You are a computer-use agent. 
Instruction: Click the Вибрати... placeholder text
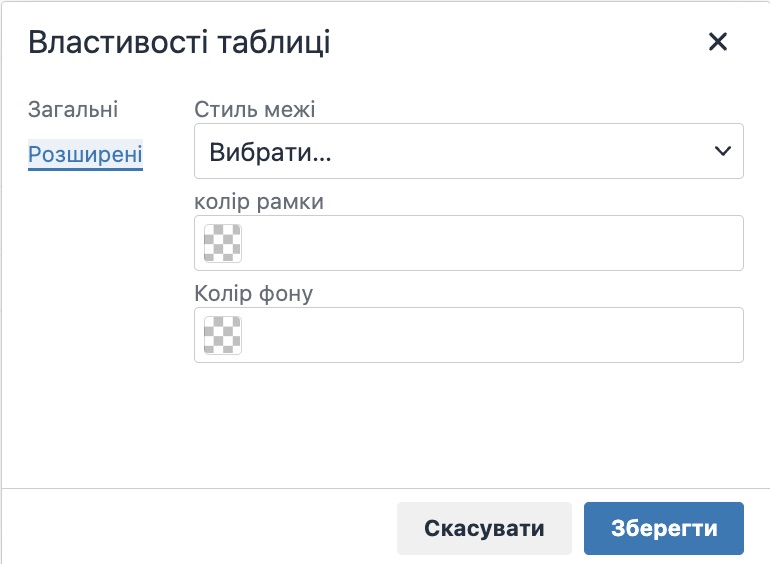point(270,153)
